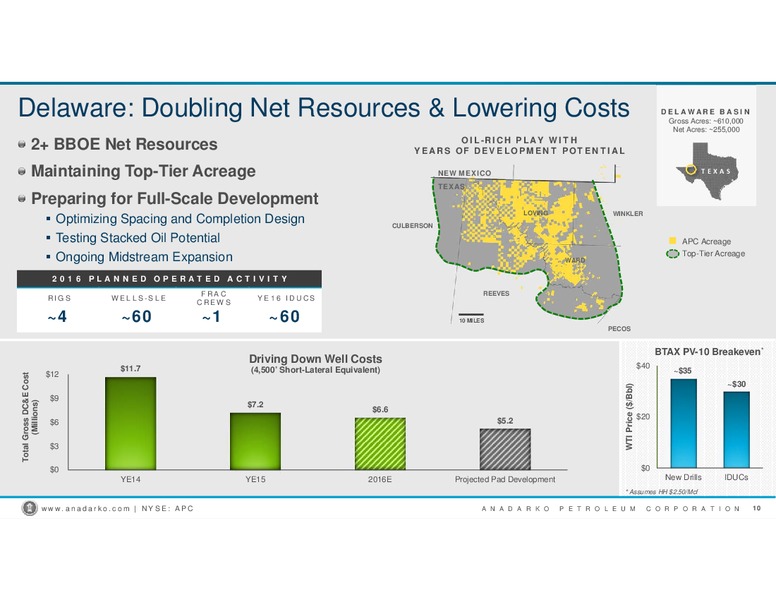Click the 'Oil-Rich Play' map heading
The image size is (776, 600).
[520, 145]
